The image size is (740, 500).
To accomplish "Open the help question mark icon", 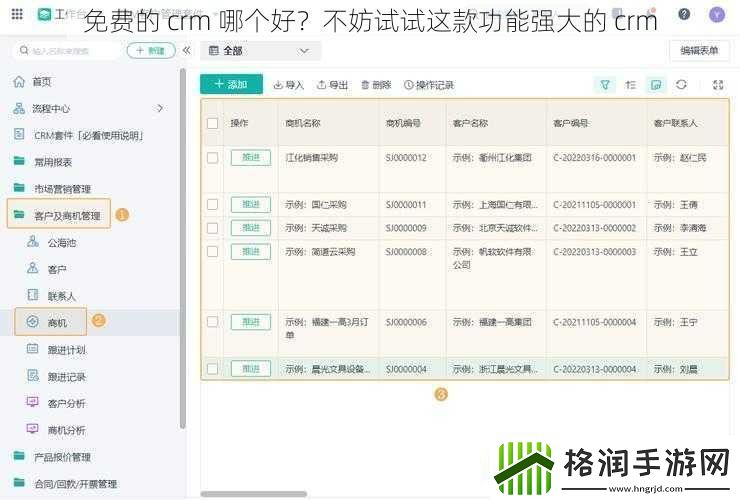I will [684, 14].
